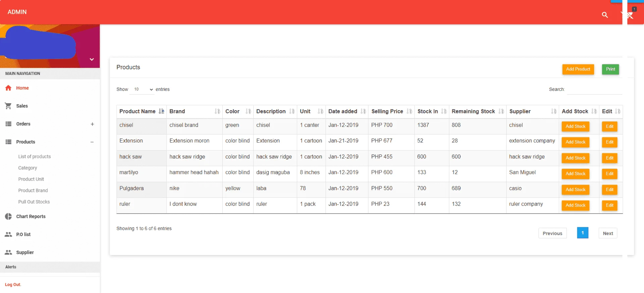Image resolution: width=644 pixels, height=293 pixels.
Task: Click the Alerts section in sidebar
Action: pos(50,267)
